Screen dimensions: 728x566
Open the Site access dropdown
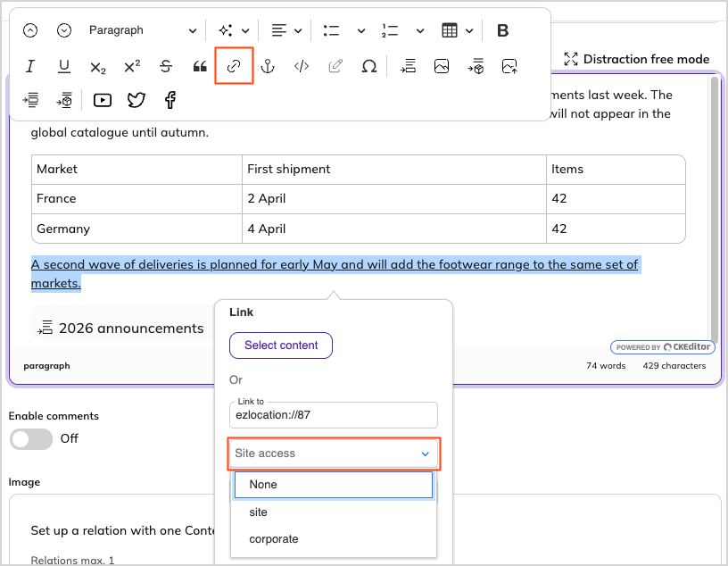click(x=334, y=454)
